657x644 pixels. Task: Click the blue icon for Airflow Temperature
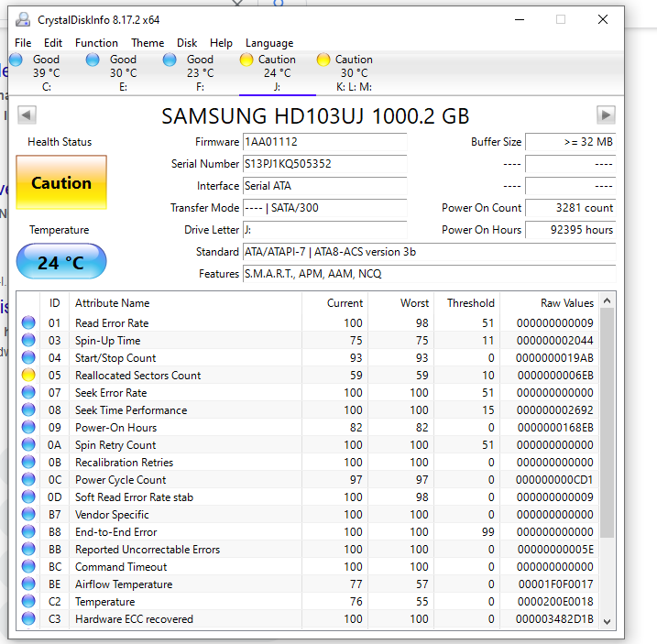click(28, 584)
